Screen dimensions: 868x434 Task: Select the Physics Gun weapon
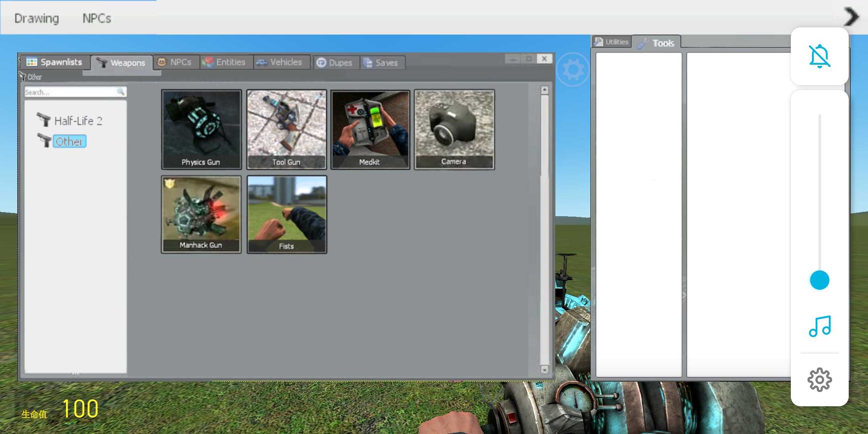coord(201,129)
